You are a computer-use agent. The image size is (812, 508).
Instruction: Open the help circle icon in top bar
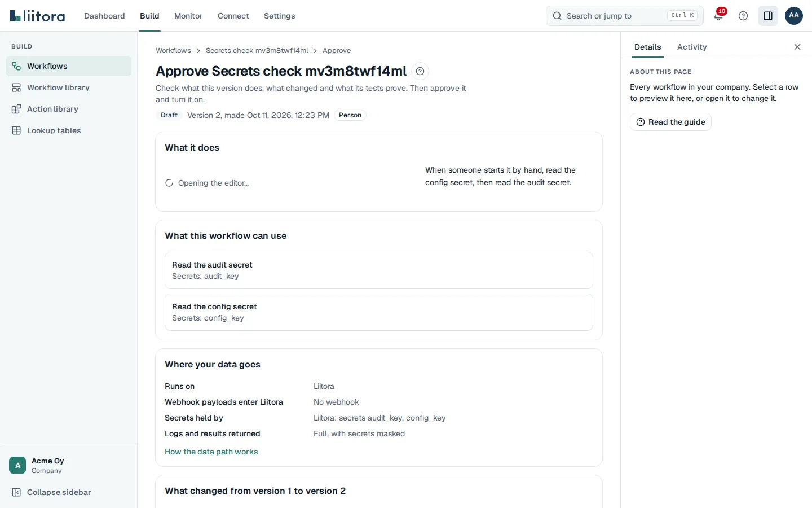point(743,16)
